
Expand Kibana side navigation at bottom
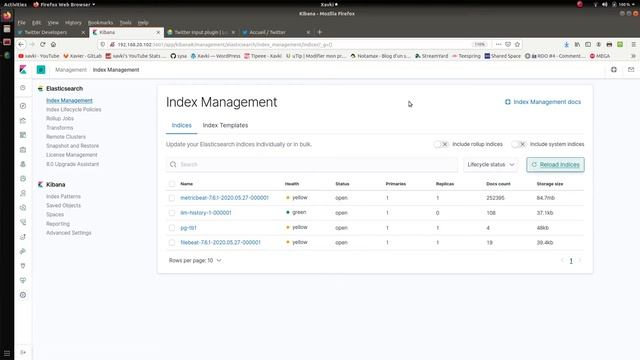click(x=23, y=352)
